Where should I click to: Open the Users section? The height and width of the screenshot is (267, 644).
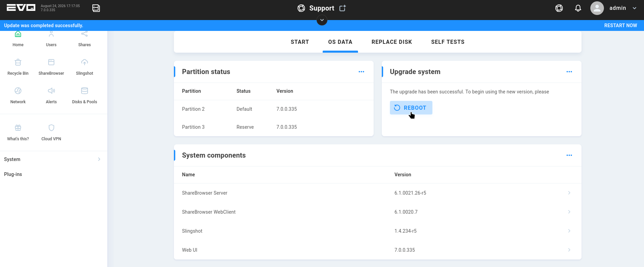coord(51,39)
